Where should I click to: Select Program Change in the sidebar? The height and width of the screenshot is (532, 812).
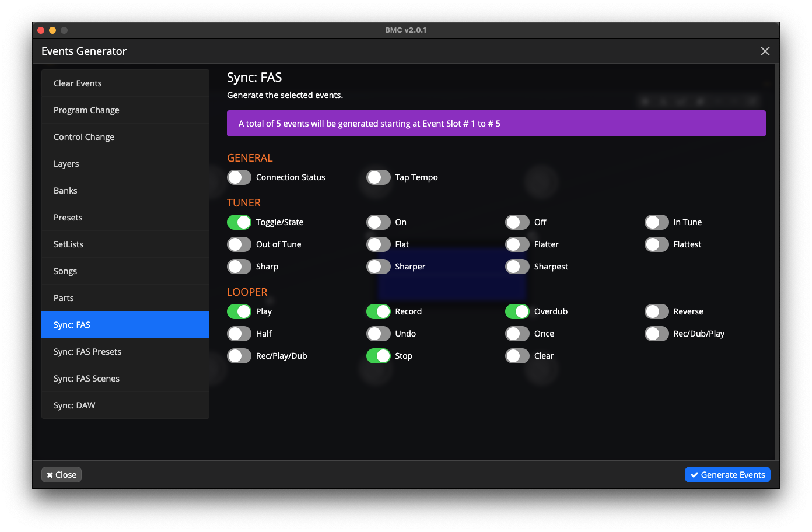pyautogui.click(x=125, y=110)
